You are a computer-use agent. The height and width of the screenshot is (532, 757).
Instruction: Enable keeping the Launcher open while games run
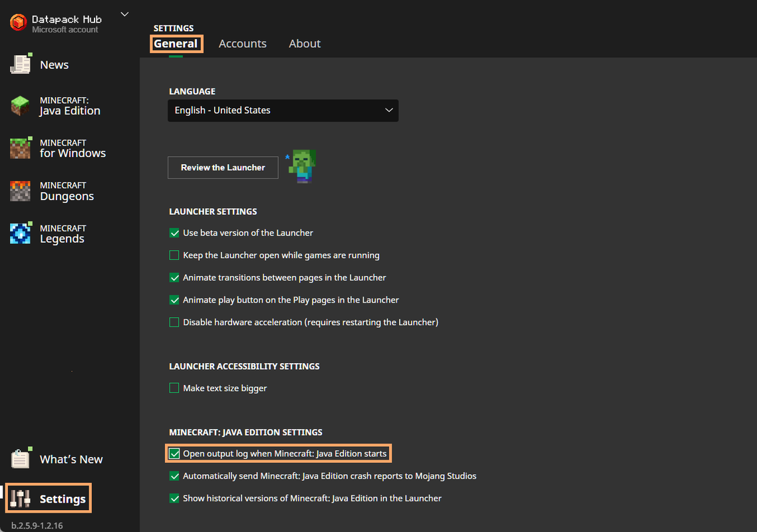[174, 255]
